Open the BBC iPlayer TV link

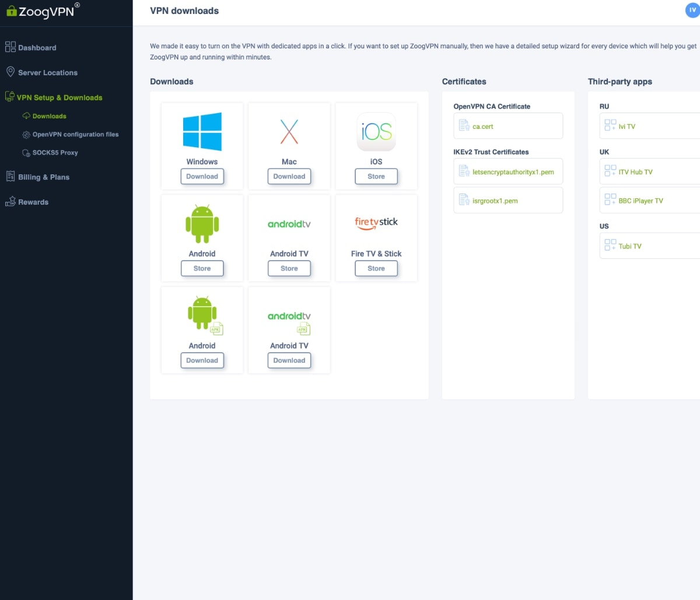[650, 200]
